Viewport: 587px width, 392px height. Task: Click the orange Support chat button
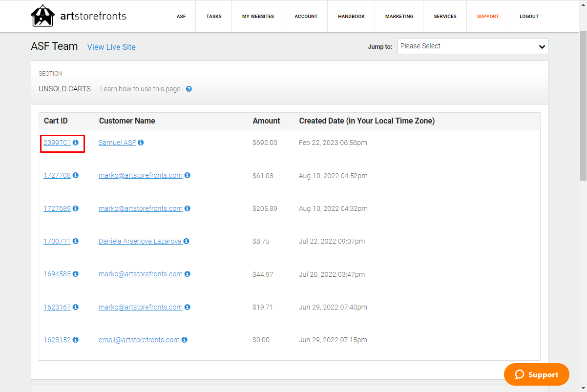point(537,374)
